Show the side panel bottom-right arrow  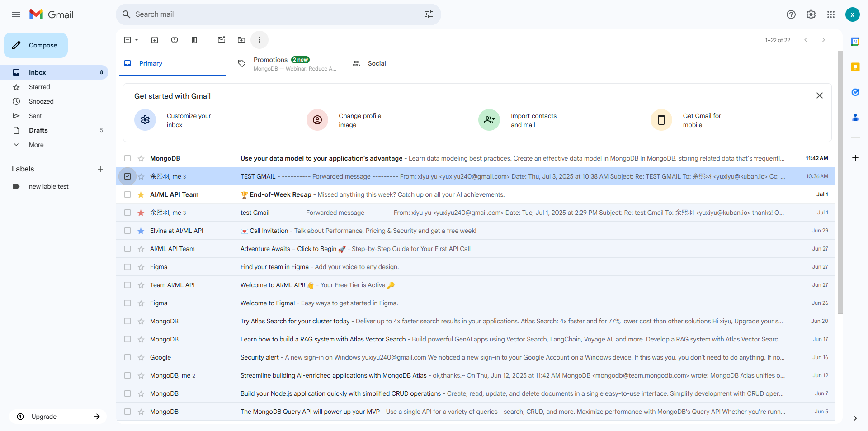[855, 418]
